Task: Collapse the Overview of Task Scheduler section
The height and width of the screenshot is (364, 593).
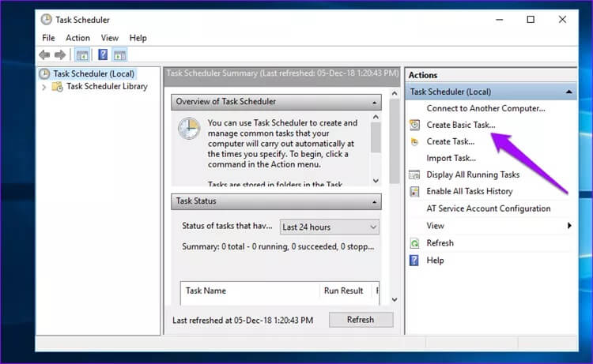Action: tap(374, 103)
